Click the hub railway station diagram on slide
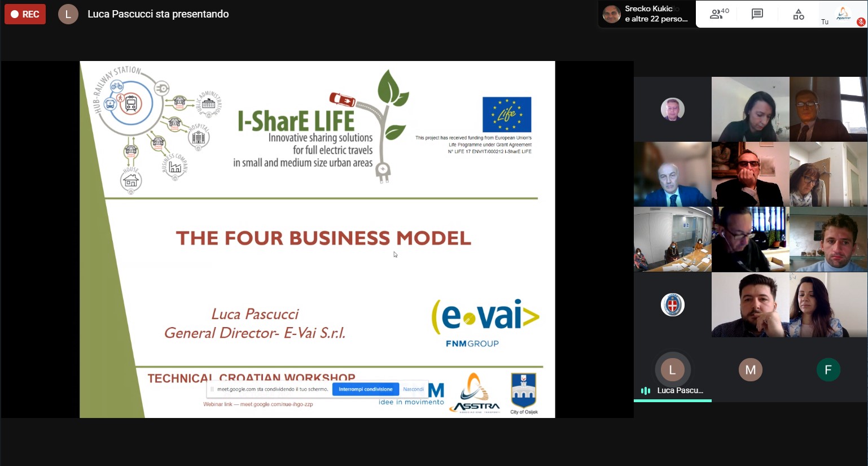 tap(157, 130)
